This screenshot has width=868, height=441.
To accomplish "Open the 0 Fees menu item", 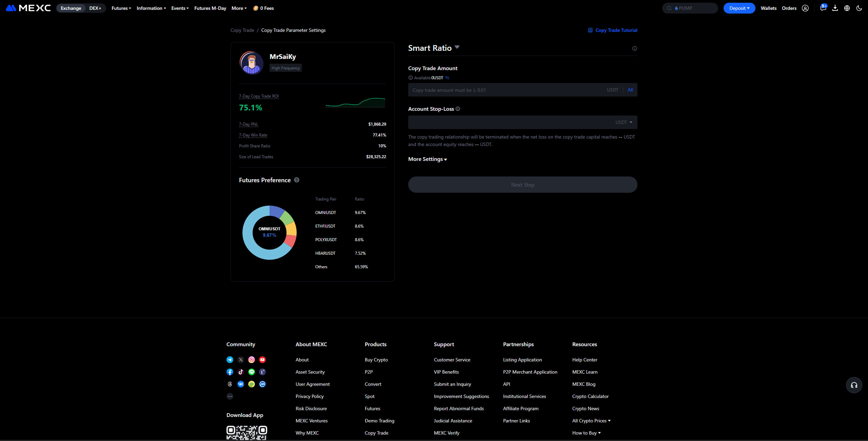I will [263, 8].
